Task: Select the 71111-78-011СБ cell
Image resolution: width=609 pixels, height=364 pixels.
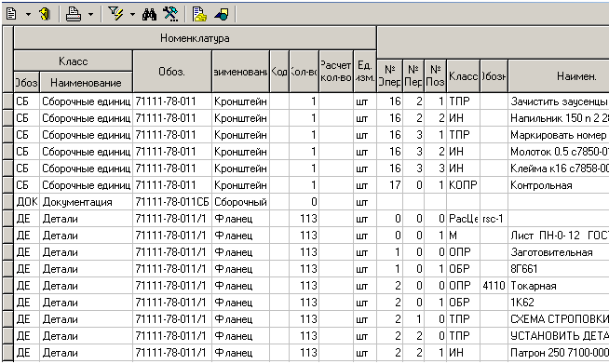Action: (x=172, y=202)
